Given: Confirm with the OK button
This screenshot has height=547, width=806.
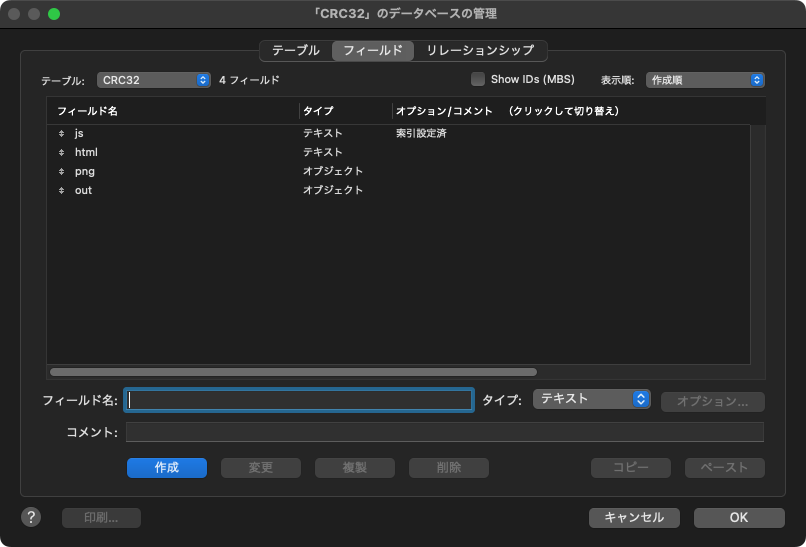Looking at the screenshot, I should [x=739, y=518].
